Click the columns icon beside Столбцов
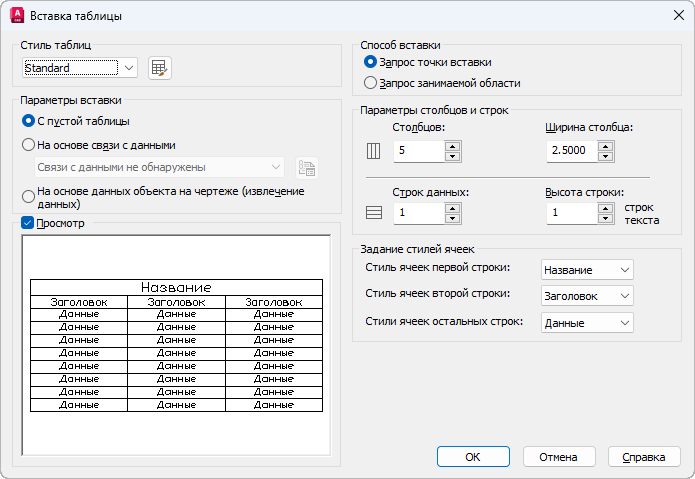The width and height of the screenshot is (695, 479). pos(375,152)
